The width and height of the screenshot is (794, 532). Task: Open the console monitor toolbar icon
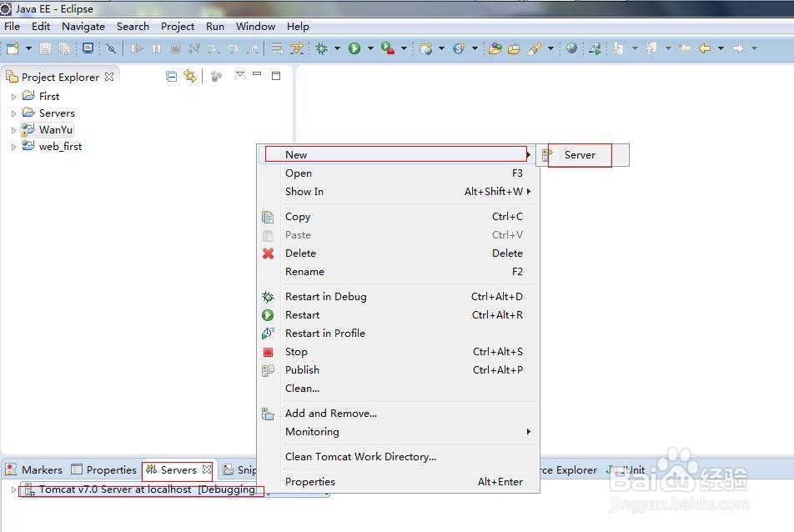(x=88, y=48)
